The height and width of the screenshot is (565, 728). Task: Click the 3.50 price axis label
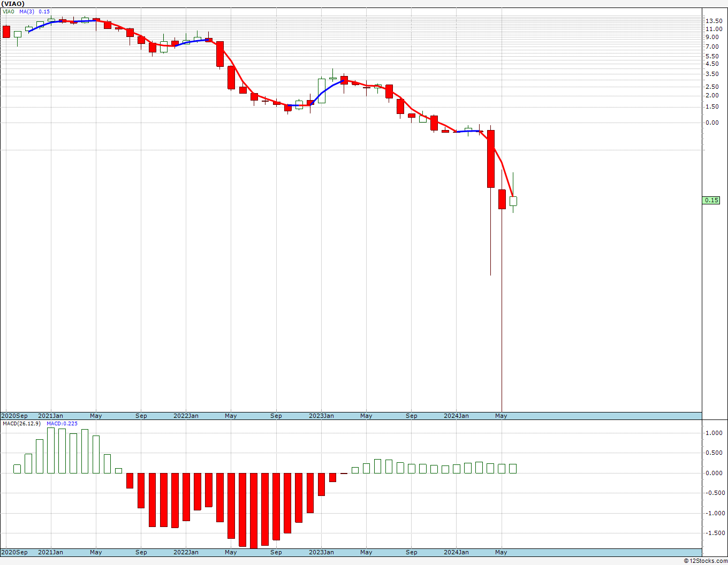[712, 74]
